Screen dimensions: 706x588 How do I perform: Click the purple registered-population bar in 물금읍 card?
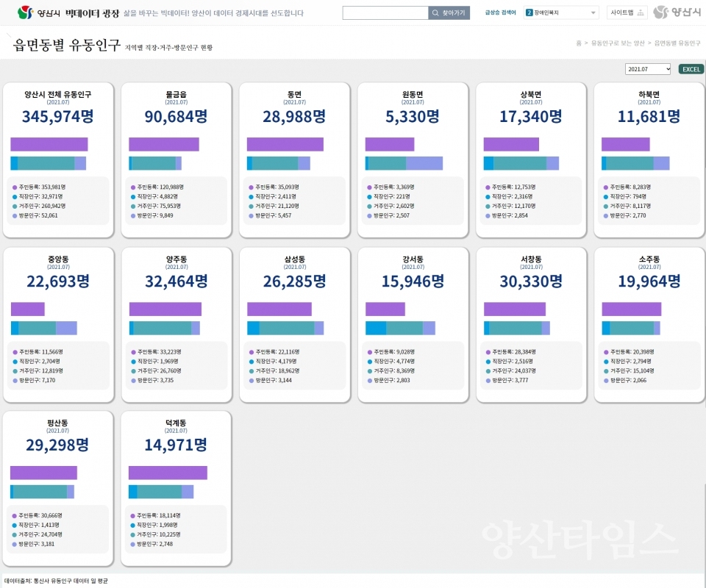point(164,144)
